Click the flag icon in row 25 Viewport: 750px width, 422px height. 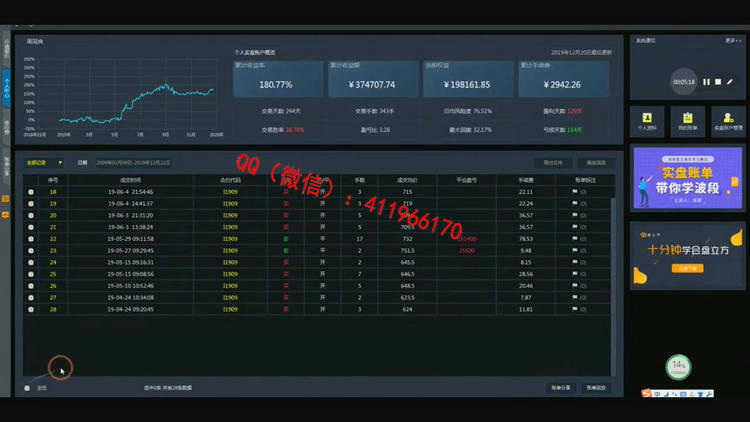pyautogui.click(x=574, y=274)
